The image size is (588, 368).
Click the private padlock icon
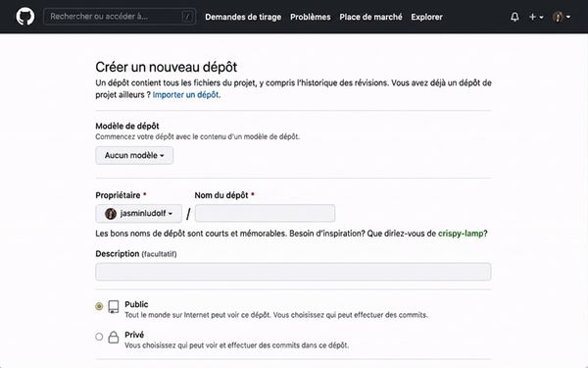(x=114, y=337)
